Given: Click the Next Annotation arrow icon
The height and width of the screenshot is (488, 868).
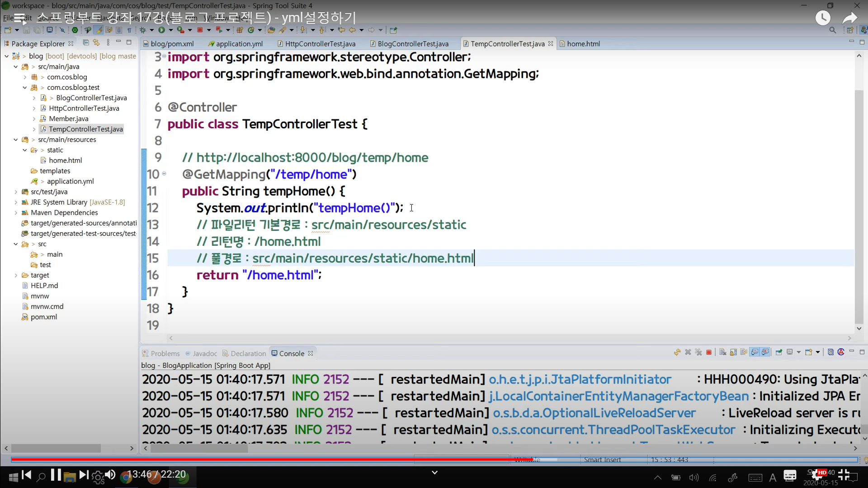Looking at the screenshot, I should coord(303,30).
